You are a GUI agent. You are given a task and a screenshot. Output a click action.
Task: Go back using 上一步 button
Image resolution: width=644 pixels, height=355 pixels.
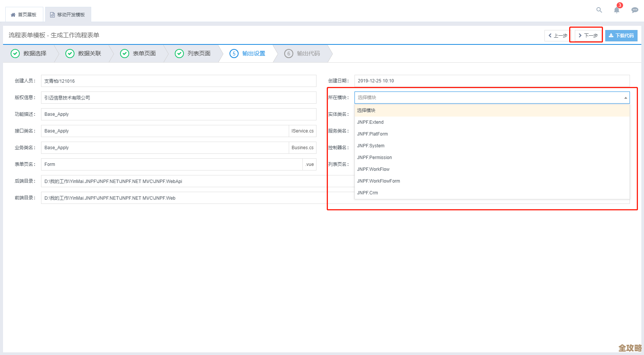coord(558,36)
